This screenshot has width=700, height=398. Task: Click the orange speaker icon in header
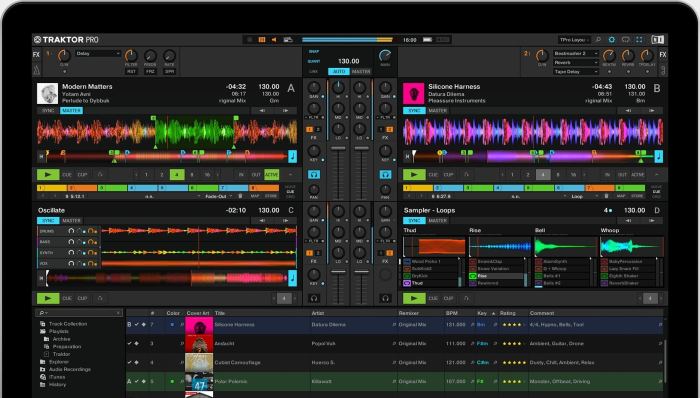[274, 40]
